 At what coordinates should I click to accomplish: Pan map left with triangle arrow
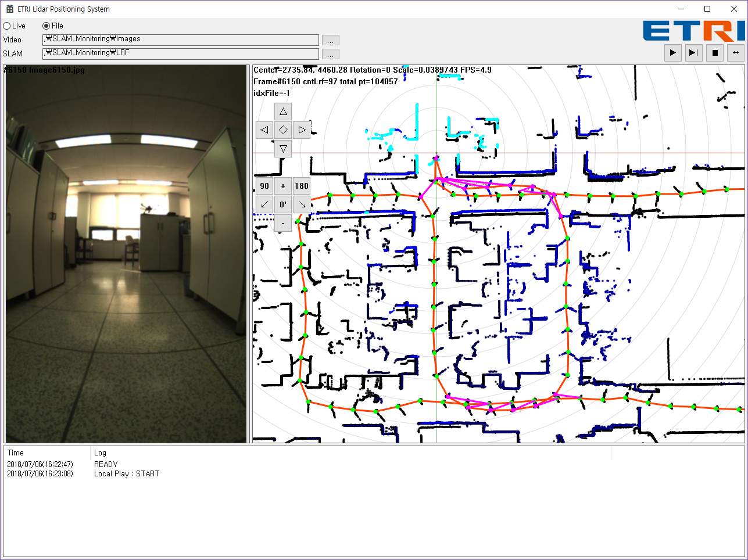(x=264, y=130)
